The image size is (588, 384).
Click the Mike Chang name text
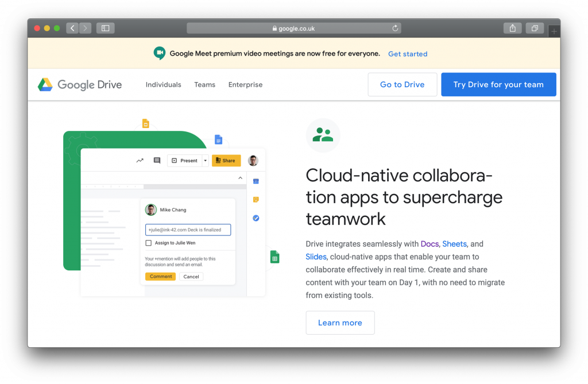(173, 210)
